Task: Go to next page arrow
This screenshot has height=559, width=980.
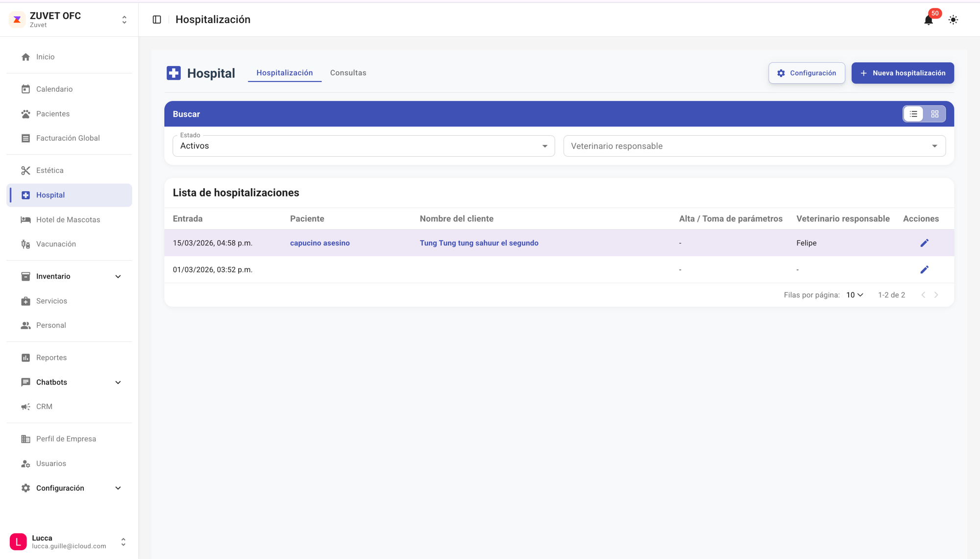Action: [936, 295]
